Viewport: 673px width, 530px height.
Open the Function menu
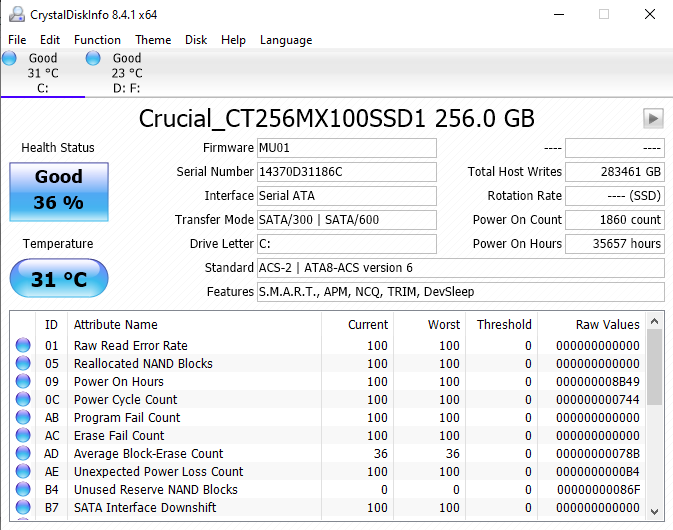[97, 40]
